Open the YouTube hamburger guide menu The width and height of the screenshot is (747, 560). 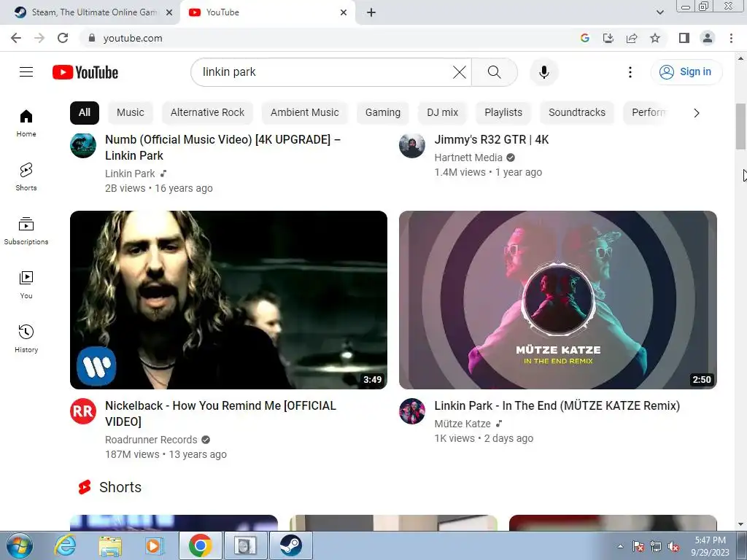pyautogui.click(x=26, y=72)
